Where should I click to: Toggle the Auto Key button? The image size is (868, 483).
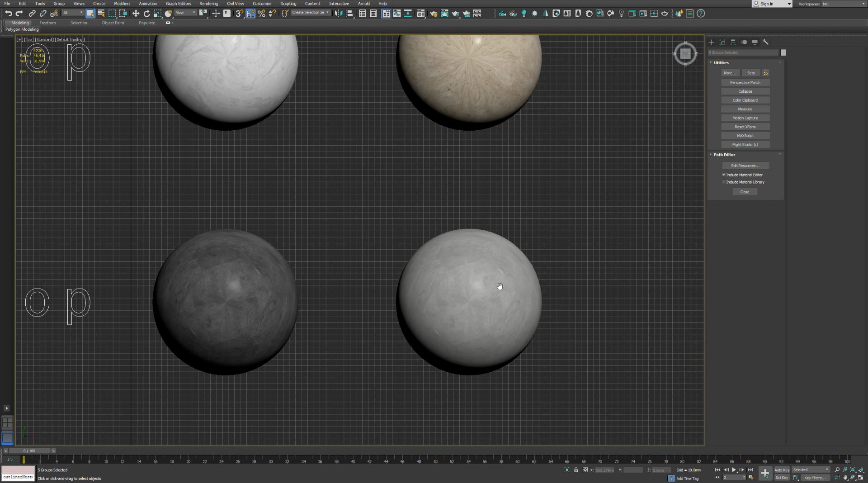tap(782, 470)
